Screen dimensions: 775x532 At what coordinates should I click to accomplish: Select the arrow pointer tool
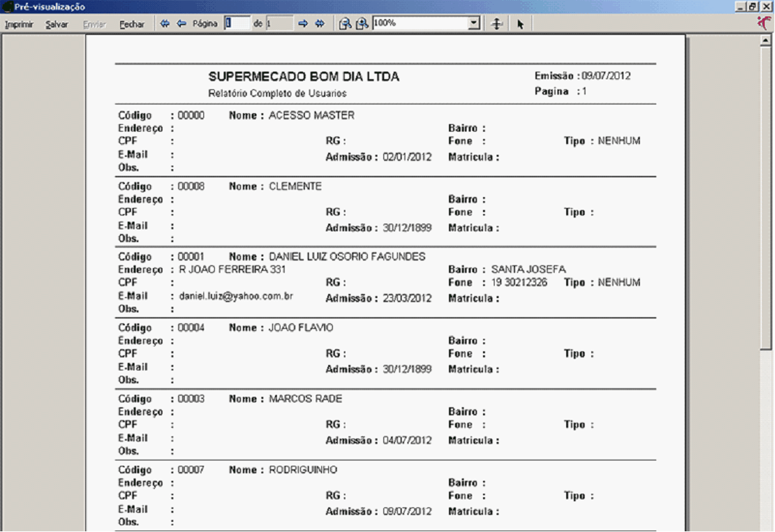tap(520, 24)
